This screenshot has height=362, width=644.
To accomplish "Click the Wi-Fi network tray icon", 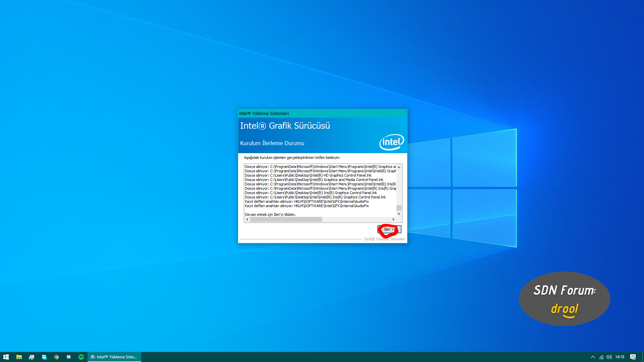I will [601, 357].
